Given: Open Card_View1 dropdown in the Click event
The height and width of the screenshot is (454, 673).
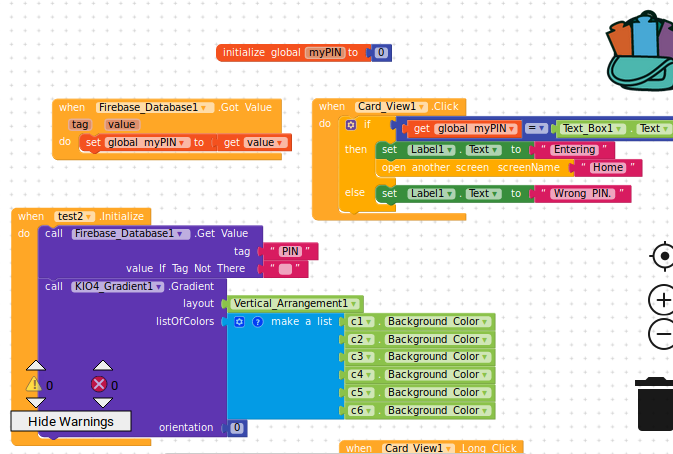Looking at the screenshot, I should [422, 107].
